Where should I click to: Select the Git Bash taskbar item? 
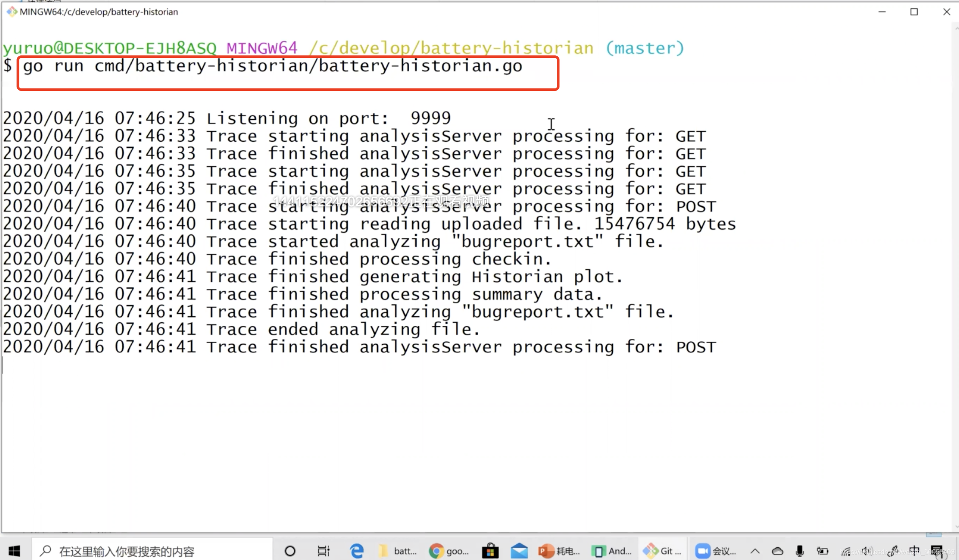click(662, 551)
